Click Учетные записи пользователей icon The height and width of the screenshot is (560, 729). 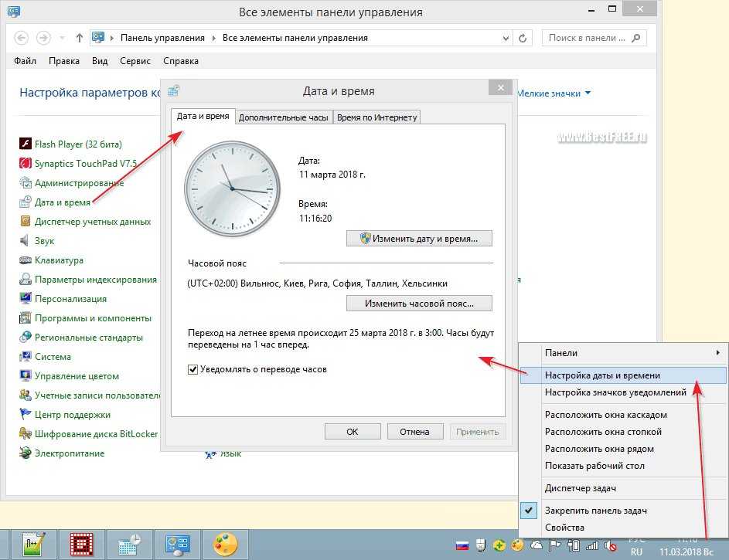coord(25,395)
